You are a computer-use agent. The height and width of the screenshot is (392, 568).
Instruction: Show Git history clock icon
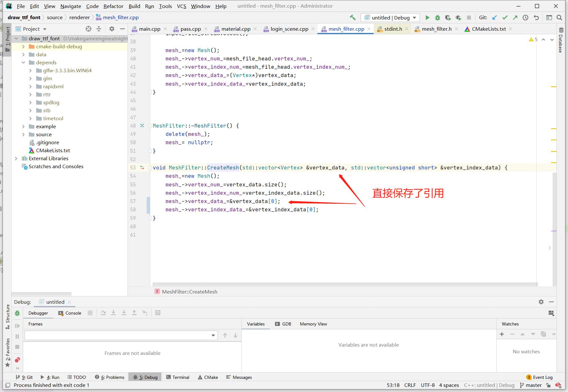(525, 18)
